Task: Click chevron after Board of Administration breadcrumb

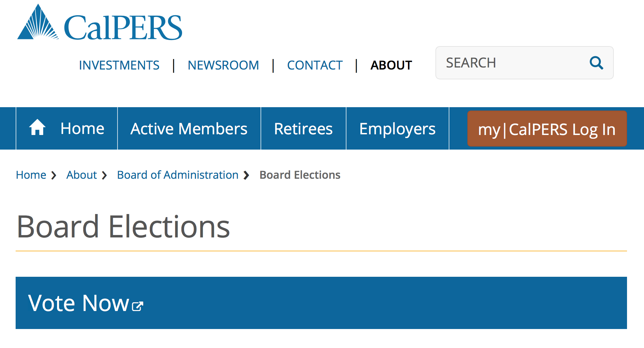Action: pyautogui.click(x=247, y=175)
